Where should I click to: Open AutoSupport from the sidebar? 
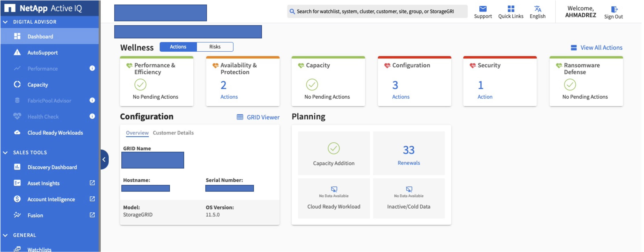point(43,52)
